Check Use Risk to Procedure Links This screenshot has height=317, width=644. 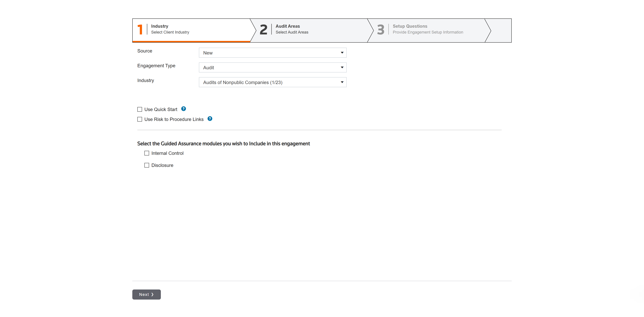pyautogui.click(x=140, y=119)
